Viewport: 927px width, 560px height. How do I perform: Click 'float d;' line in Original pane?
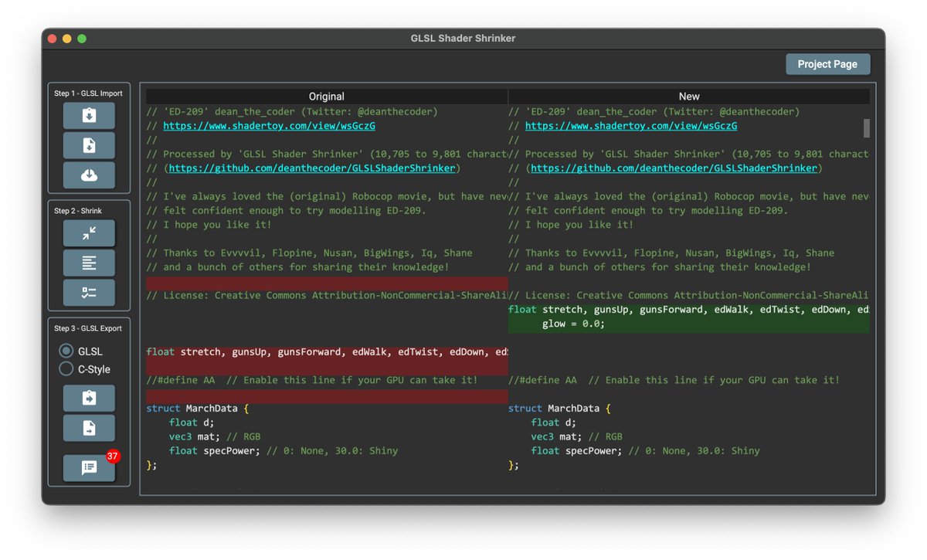point(192,423)
